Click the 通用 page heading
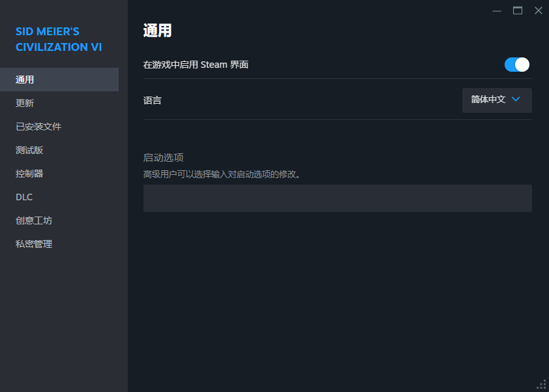Screen dimensions: 549x392 pos(157,31)
